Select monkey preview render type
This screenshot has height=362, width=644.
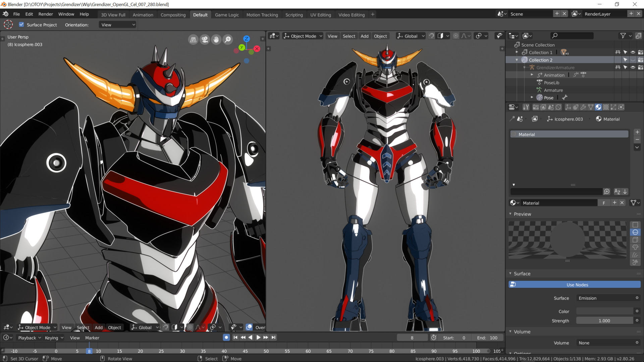point(635,247)
